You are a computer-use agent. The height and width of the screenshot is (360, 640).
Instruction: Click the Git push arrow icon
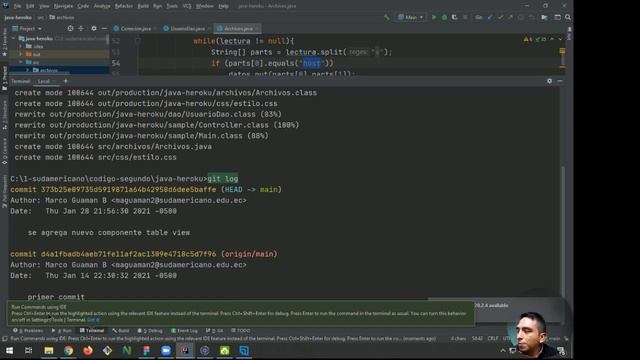[510, 18]
